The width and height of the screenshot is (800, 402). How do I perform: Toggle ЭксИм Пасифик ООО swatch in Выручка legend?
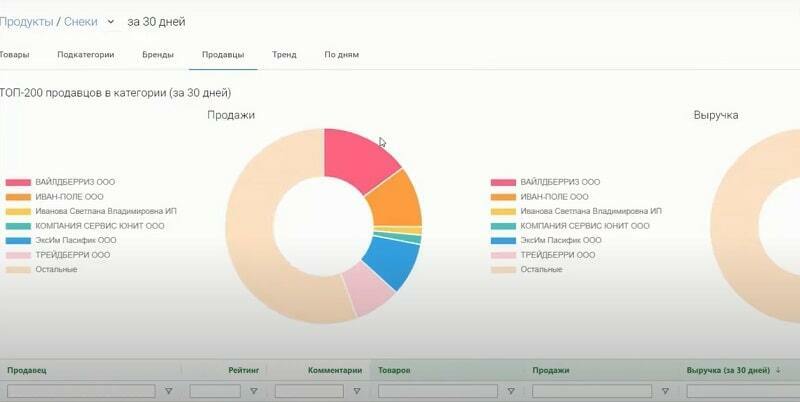click(x=504, y=240)
